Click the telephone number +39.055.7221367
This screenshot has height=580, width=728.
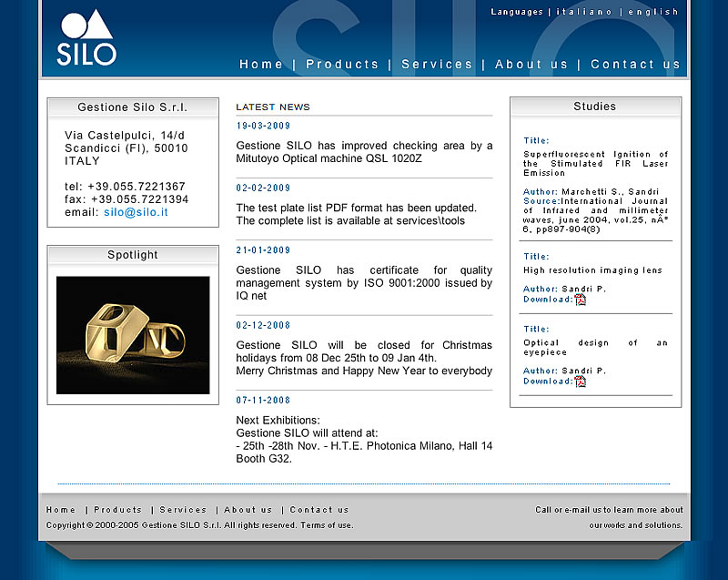point(136,187)
